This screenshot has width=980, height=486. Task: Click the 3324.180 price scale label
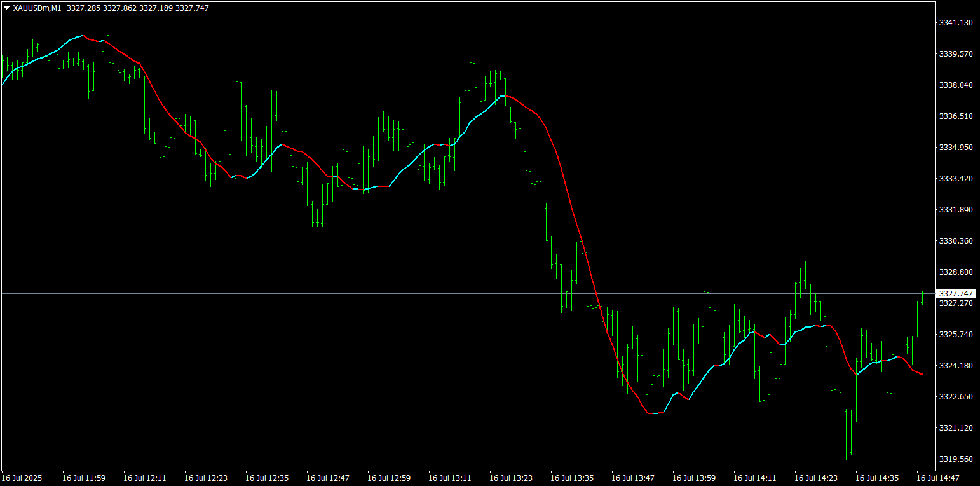[956, 366]
